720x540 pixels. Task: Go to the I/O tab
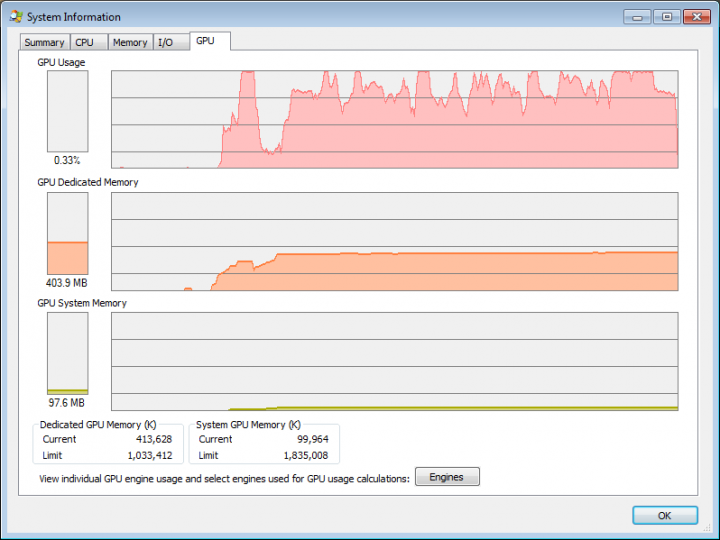click(x=171, y=42)
